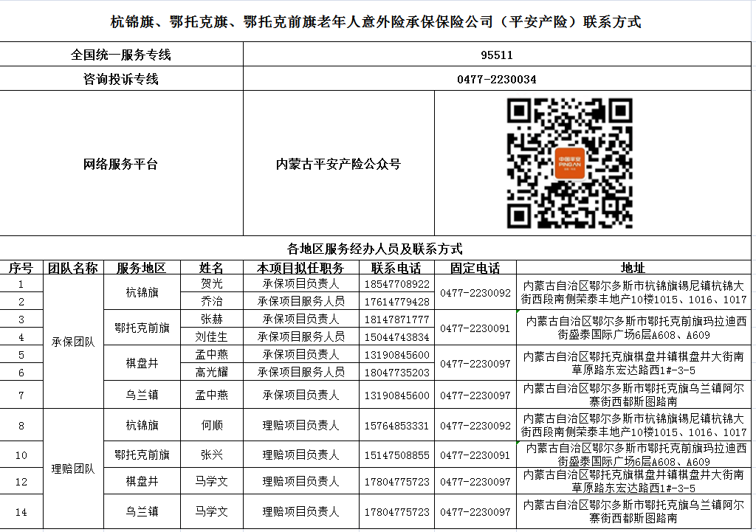The height and width of the screenshot is (532, 756).
Task: Select phone 13190845600 in row 5
Action: (396, 355)
